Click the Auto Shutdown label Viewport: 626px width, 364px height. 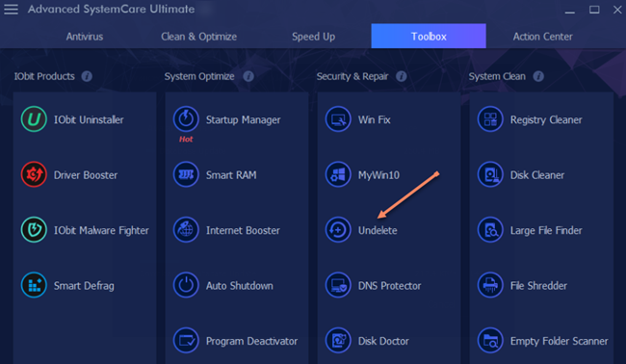pos(240,286)
